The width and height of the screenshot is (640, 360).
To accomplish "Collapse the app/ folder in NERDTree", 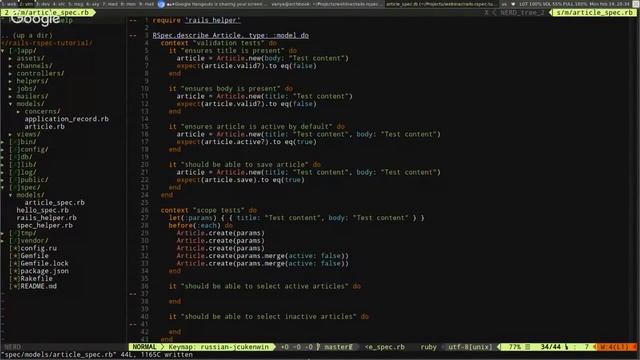I will click(x=3, y=51).
